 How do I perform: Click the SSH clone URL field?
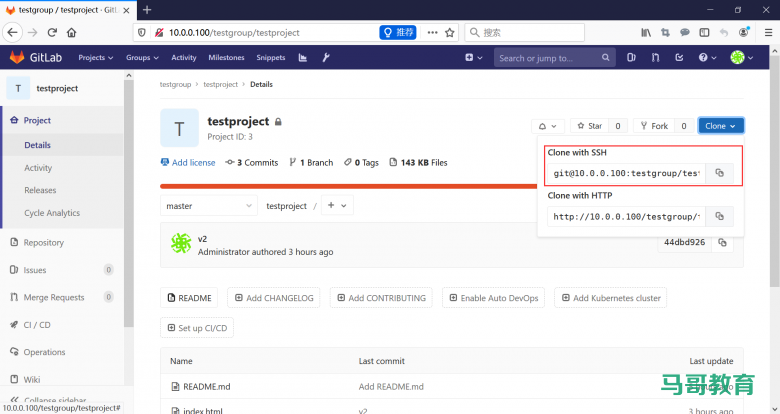point(626,173)
